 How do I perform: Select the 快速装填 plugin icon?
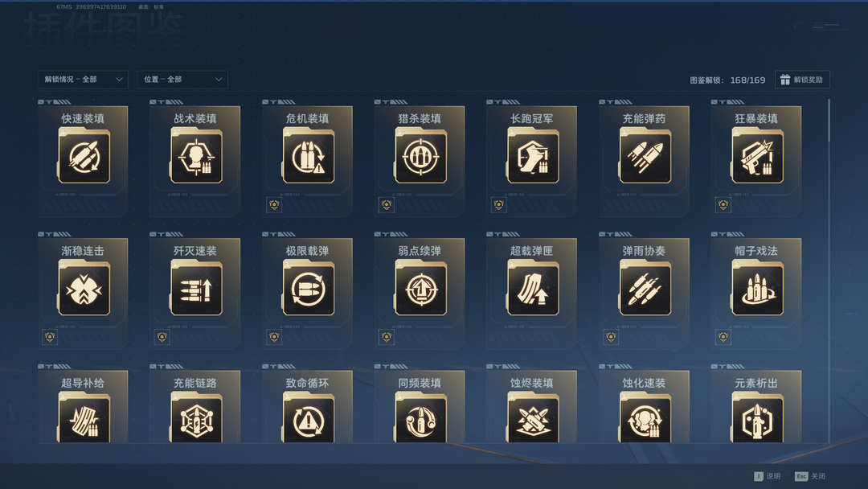(x=84, y=157)
